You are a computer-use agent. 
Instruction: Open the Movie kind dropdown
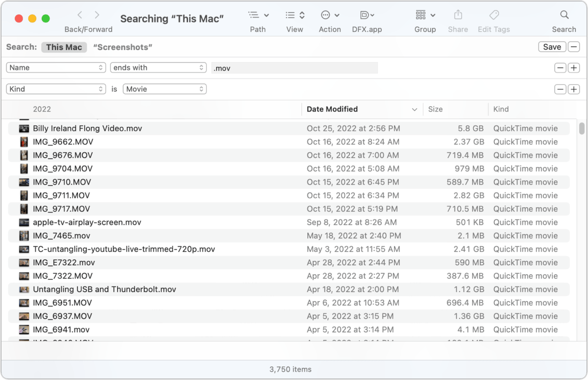(165, 89)
